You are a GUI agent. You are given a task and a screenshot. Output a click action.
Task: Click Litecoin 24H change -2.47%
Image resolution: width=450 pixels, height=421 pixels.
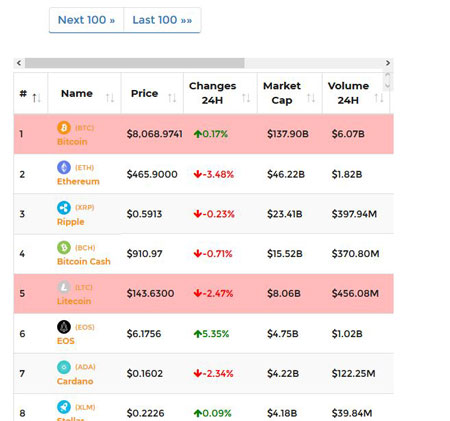point(213,294)
